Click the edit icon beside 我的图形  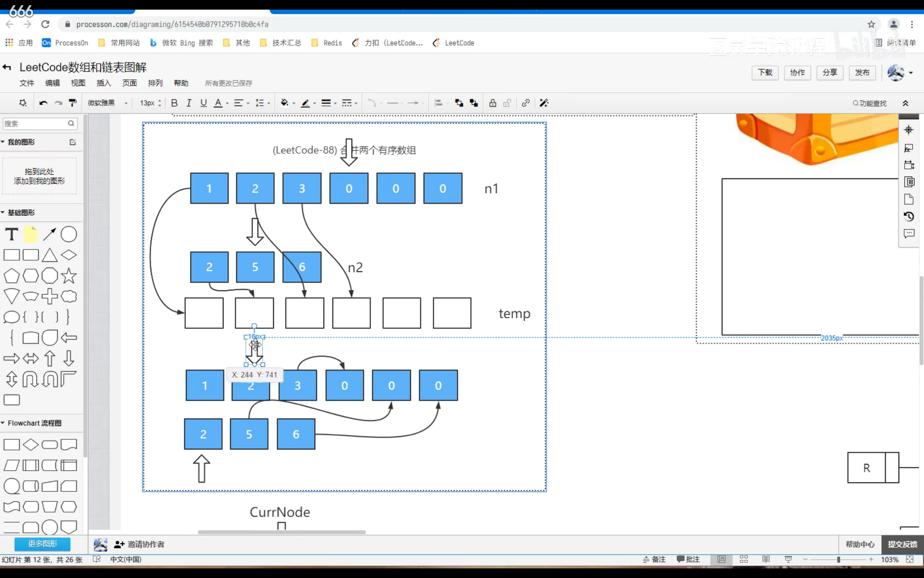click(73, 142)
